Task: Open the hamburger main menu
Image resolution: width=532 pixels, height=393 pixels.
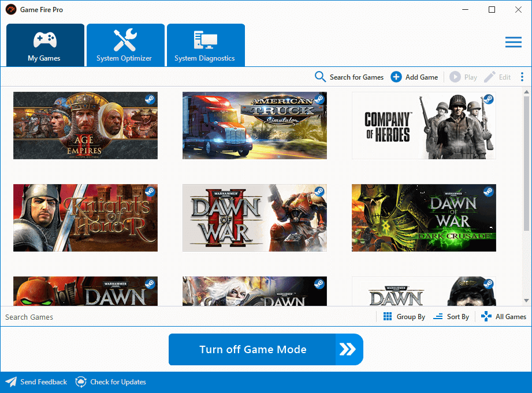Action: (514, 42)
